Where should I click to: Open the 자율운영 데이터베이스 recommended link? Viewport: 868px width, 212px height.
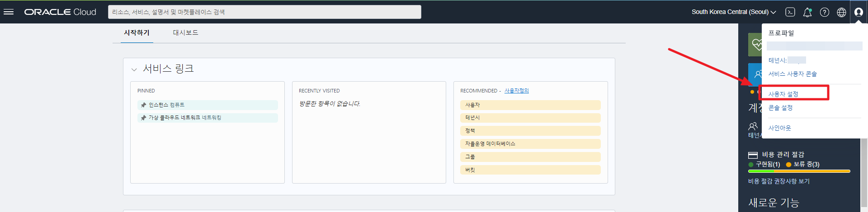click(x=490, y=144)
